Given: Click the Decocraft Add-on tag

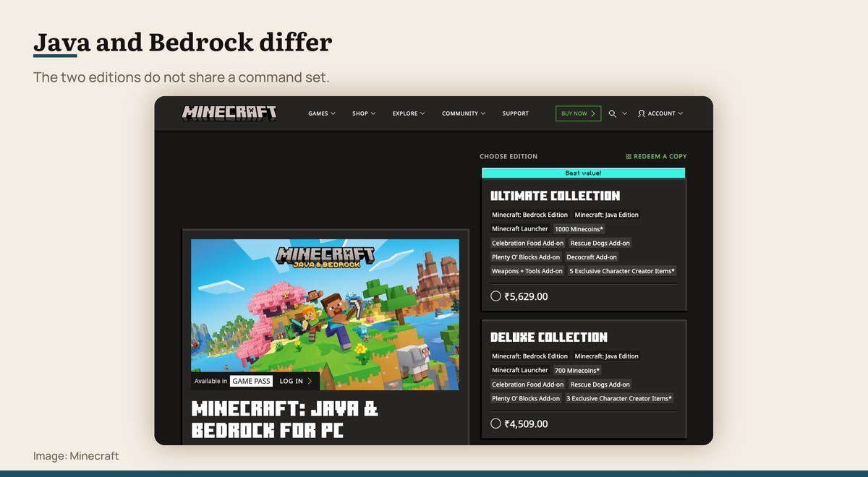Looking at the screenshot, I should pos(592,257).
